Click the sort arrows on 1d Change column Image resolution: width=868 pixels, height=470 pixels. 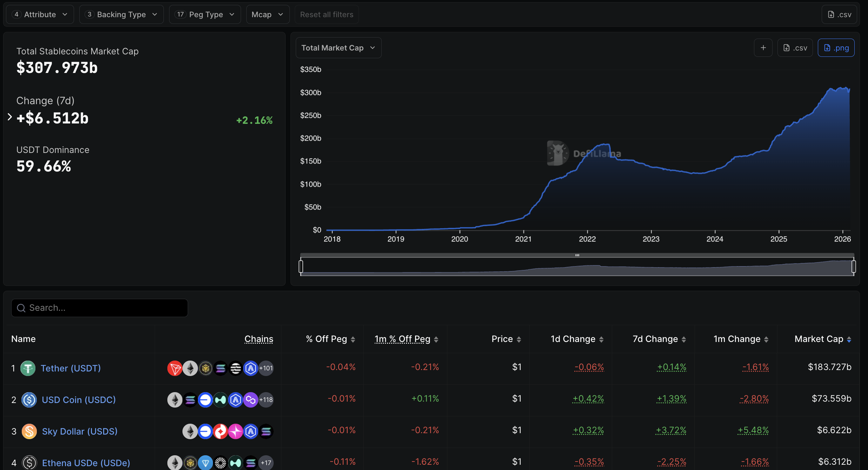coord(601,340)
